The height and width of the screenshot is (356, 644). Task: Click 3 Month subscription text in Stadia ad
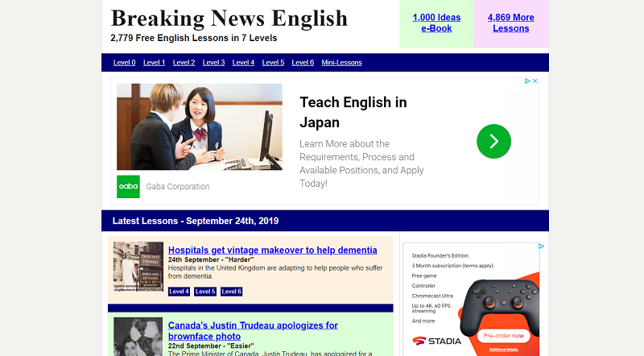(452, 266)
